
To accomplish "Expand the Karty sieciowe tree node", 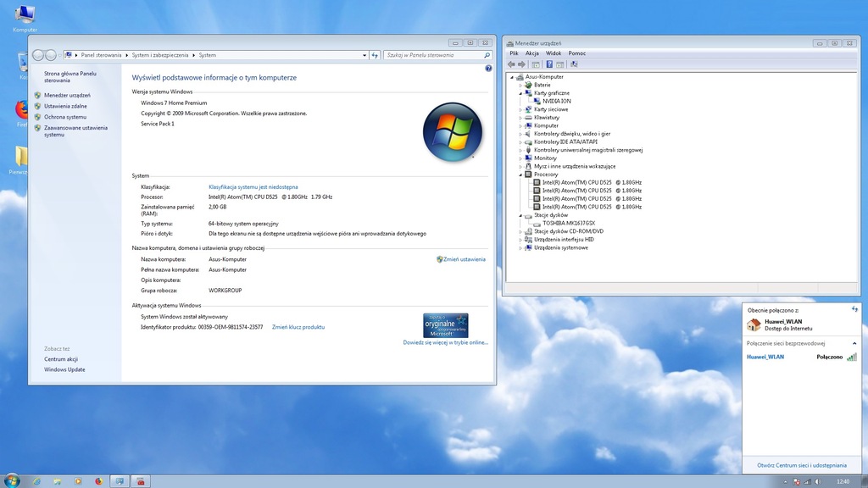I will pos(521,109).
